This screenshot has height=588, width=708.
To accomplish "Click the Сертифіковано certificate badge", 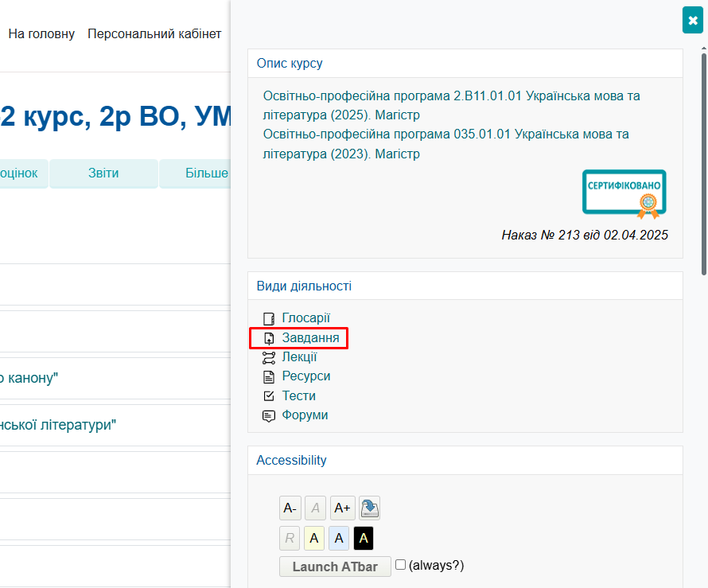I will click(624, 193).
